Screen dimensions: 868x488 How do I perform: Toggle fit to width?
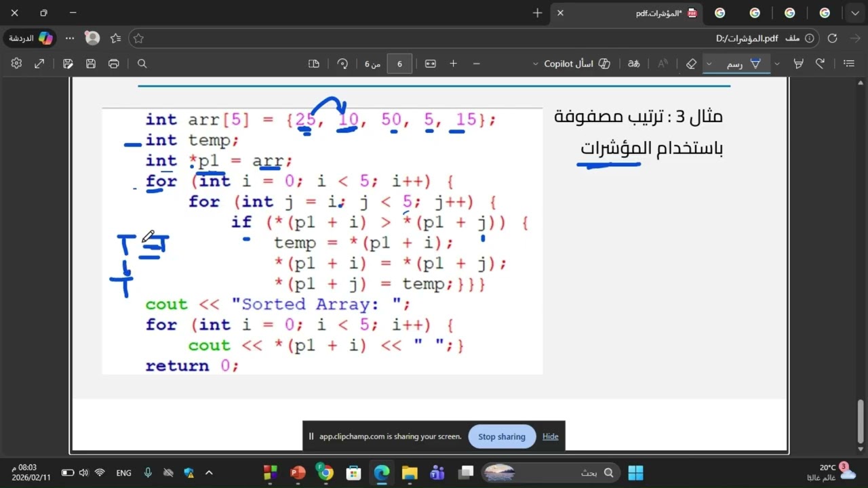click(x=431, y=64)
